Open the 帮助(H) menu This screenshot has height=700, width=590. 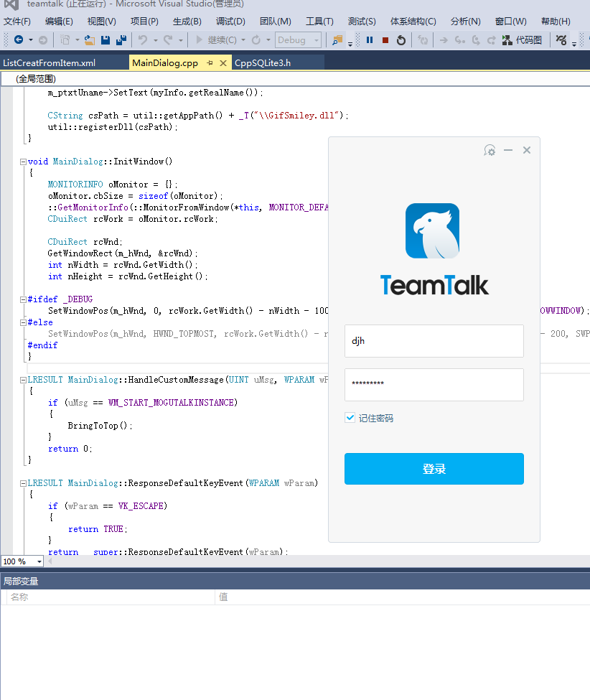pyautogui.click(x=556, y=22)
